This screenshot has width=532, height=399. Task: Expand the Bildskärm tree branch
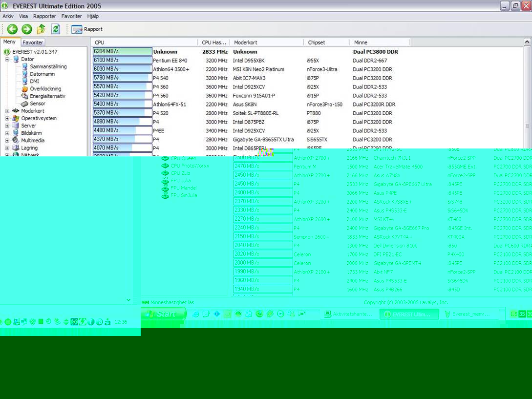7,133
